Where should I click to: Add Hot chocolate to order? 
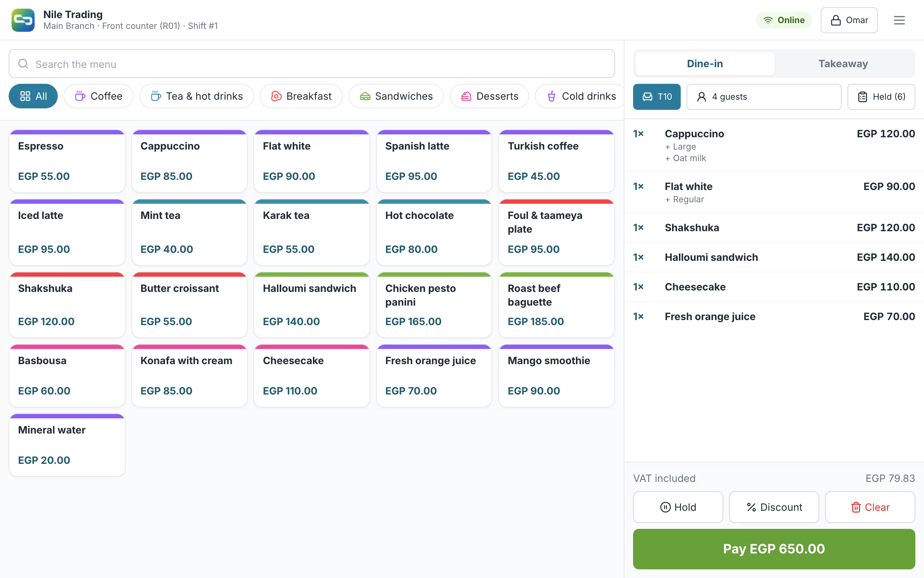click(434, 232)
